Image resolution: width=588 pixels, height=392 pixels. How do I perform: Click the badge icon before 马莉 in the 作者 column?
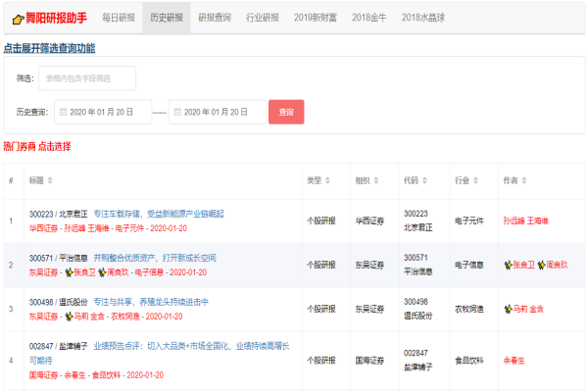tap(508, 309)
